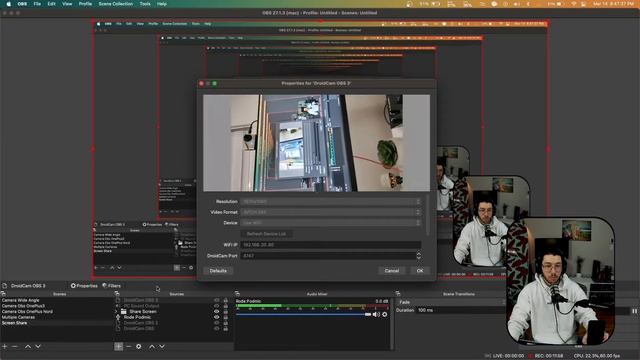Open the Video Format dropdown
The image size is (640, 360).
(331, 212)
